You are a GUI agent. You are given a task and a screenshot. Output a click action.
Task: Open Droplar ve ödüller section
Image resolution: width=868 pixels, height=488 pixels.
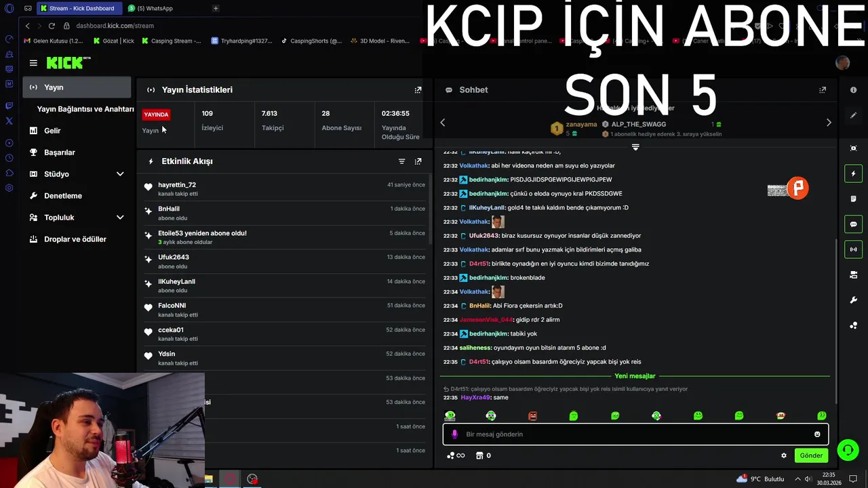tap(77, 239)
